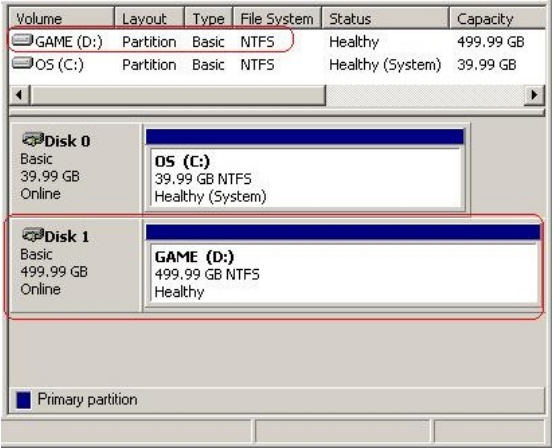Click the OS (C:) volume drive icon
The height and width of the screenshot is (448, 553).
(x=23, y=63)
